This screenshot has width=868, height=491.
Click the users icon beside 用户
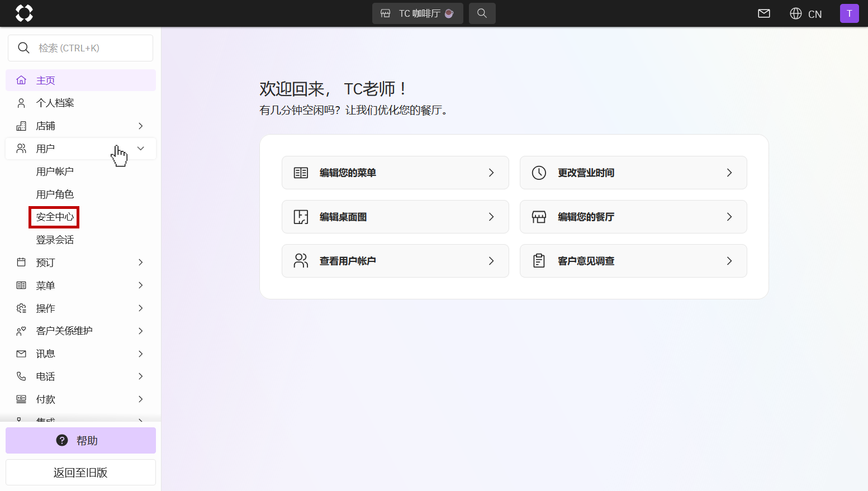21,149
